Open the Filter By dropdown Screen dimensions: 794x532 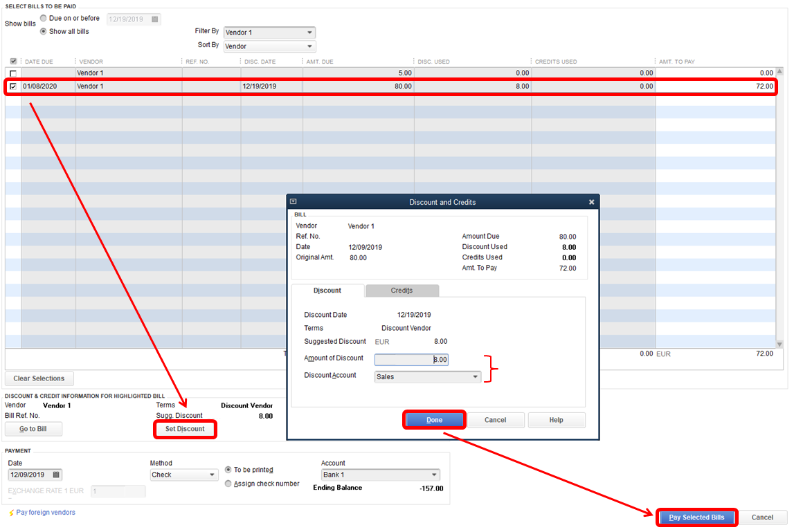[x=308, y=33]
